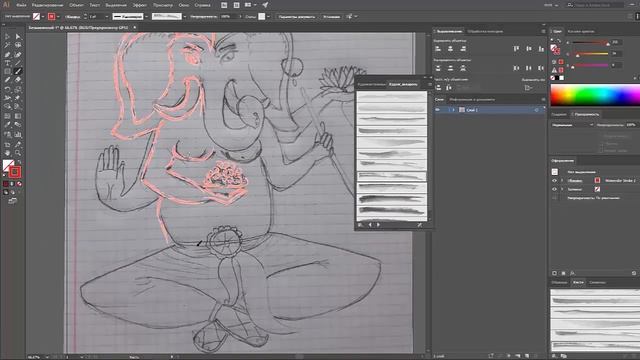The image size is (640, 360).
Task: Load next brush library arrow
Action: 378,225
